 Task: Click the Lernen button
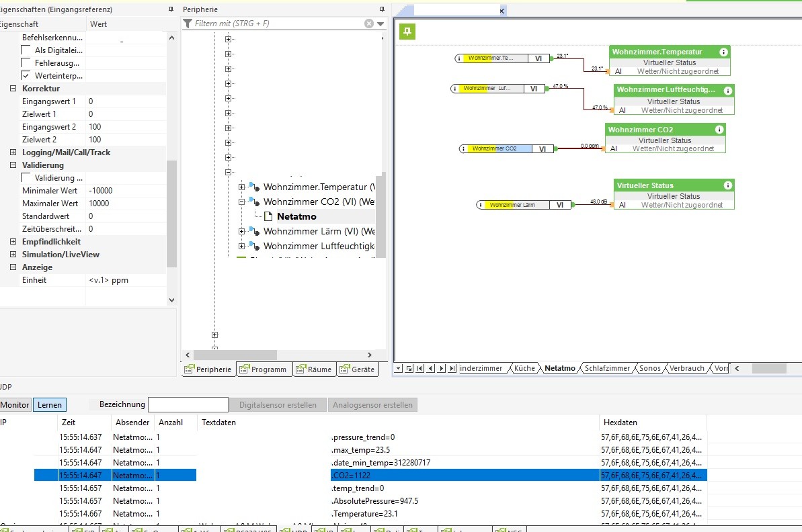click(50, 404)
